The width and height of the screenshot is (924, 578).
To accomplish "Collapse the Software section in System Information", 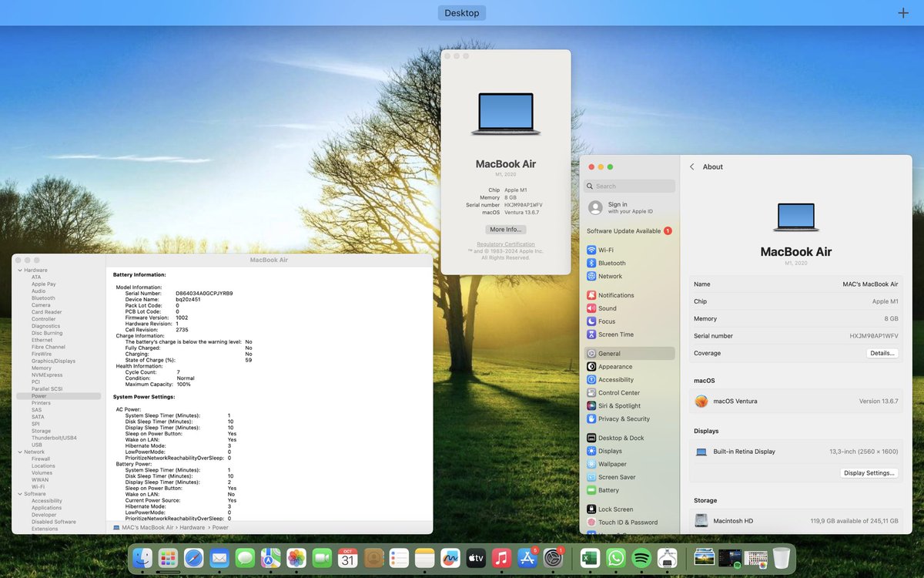I will [19, 494].
